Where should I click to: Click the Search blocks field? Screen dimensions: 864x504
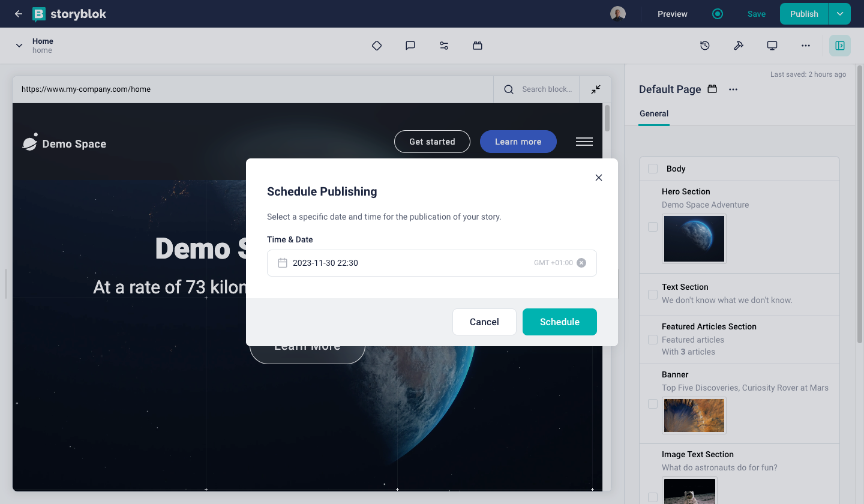coord(547,89)
